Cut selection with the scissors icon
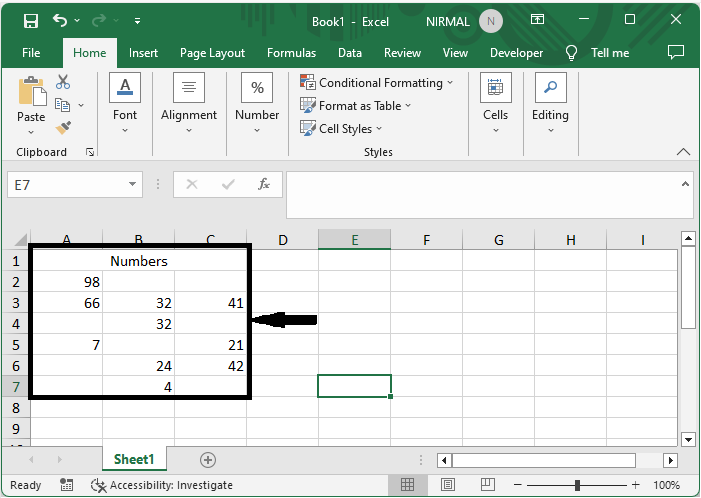Viewport: 701px width, 498px height. coord(63,82)
